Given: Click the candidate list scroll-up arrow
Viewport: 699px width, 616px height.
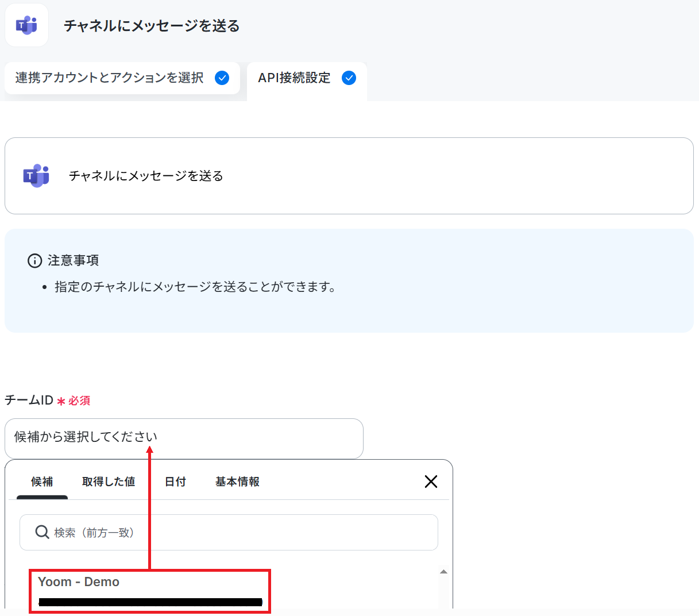Looking at the screenshot, I should click(443, 572).
